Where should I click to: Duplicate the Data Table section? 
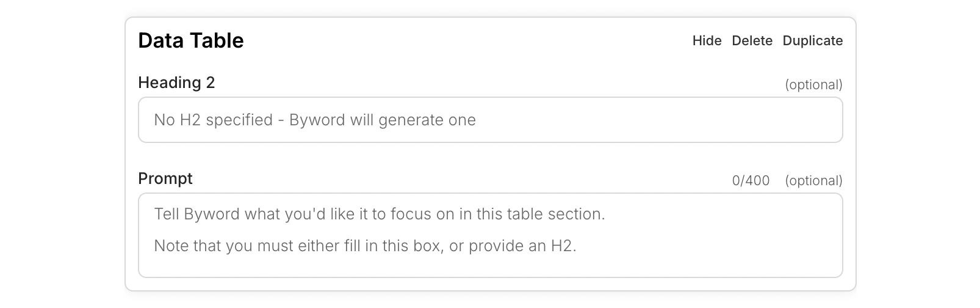click(x=812, y=40)
